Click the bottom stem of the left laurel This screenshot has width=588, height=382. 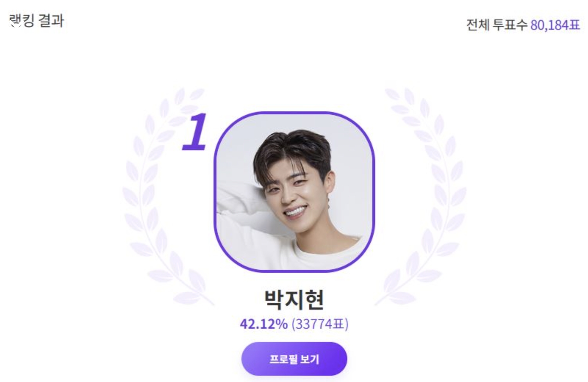[x=206, y=299]
